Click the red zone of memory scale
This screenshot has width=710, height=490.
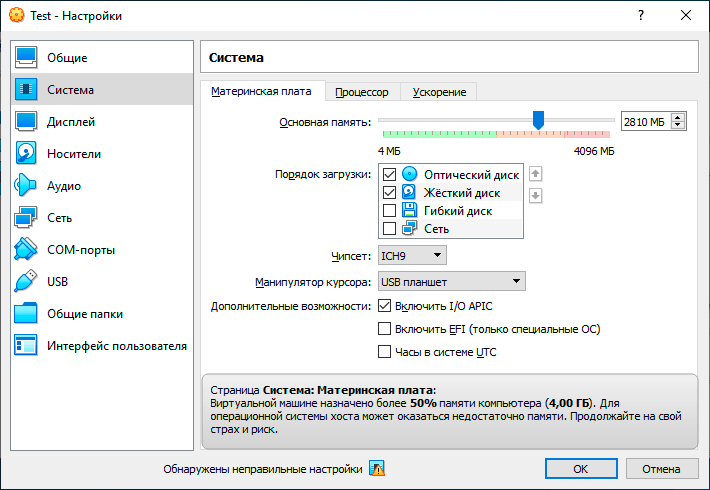(x=587, y=134)
